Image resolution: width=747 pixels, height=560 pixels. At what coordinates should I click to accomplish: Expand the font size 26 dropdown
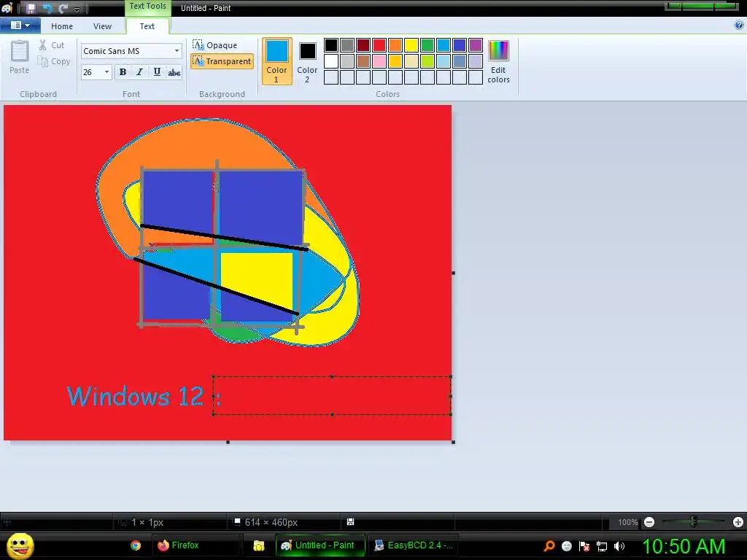[107, 72]
